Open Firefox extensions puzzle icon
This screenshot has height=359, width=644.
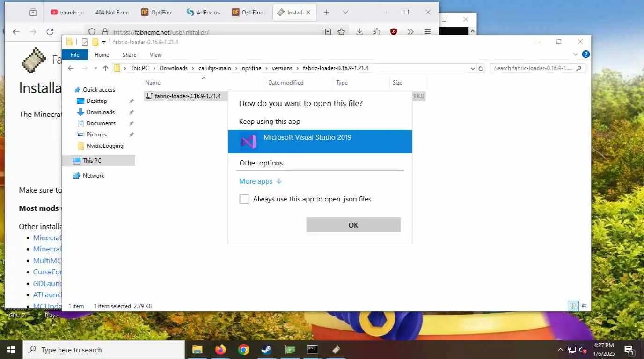coord(377,32)
